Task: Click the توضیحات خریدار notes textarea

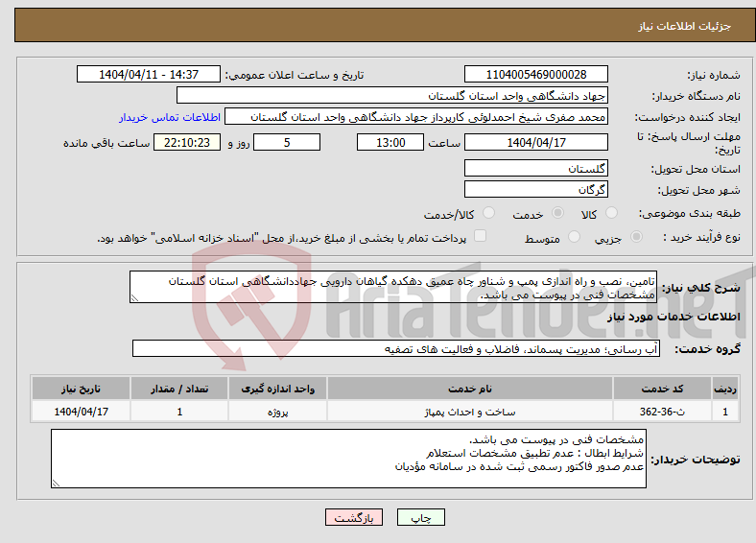Action: pyautogui.click(x=348, y=459)
